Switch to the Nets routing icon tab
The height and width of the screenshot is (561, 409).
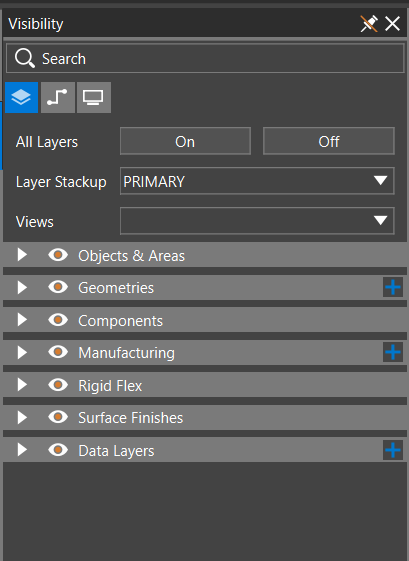(x=58, y=97)
